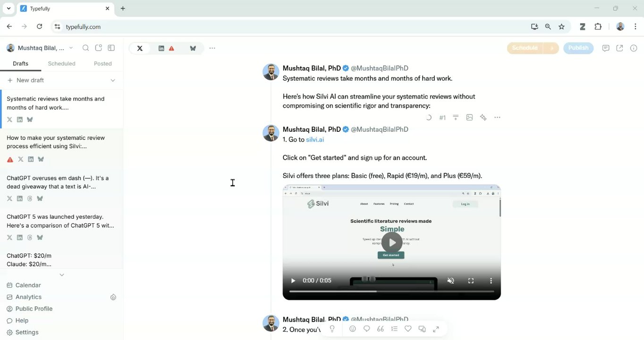
Task: Open the draft 'How to make your systematic review'
Action: coord(61,149)
